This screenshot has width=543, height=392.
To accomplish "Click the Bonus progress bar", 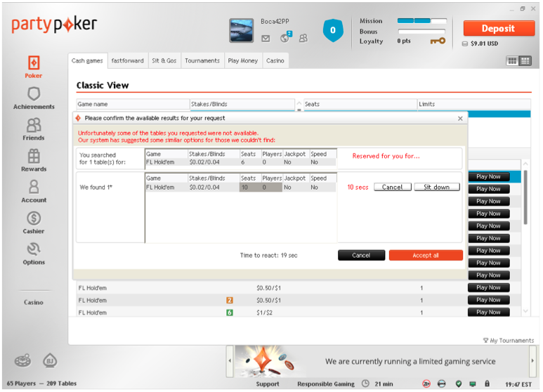I will 421,31.
